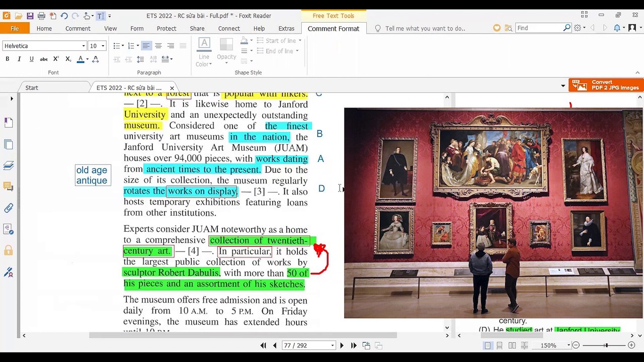Click the font color A swatch
Image resolution: width=644 pixels, height=362 pixels.
[80, 59]
